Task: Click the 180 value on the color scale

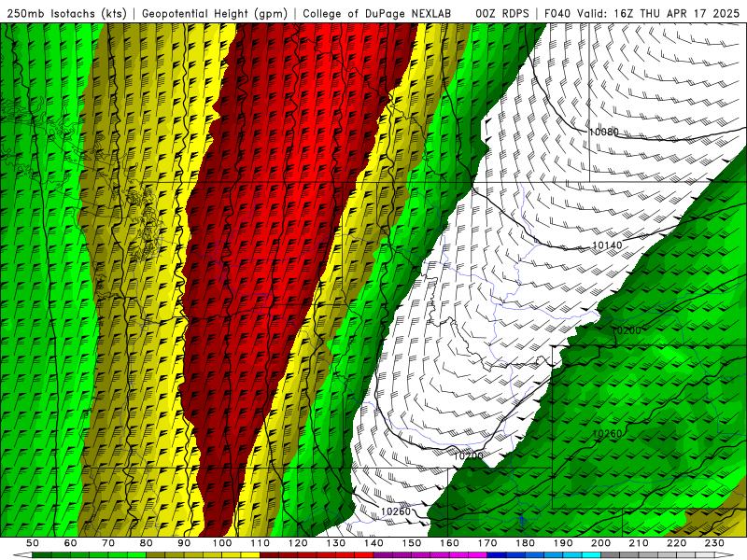Action: click(525, 543)
